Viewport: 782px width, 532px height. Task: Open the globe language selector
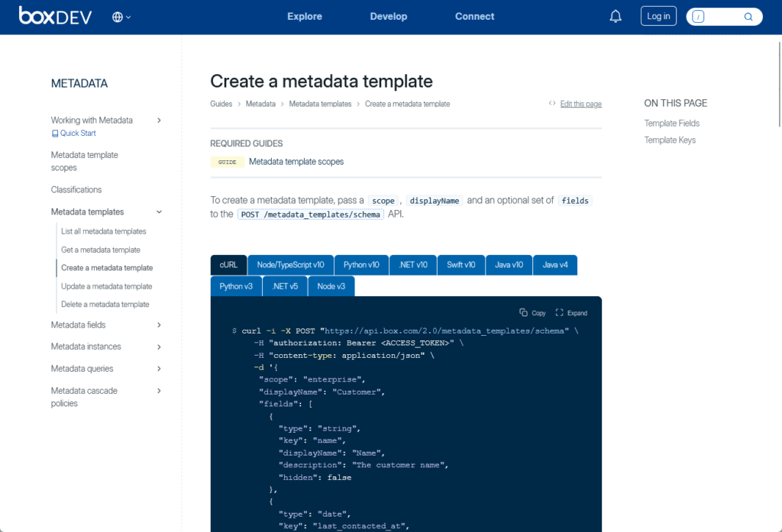point(121,17)
